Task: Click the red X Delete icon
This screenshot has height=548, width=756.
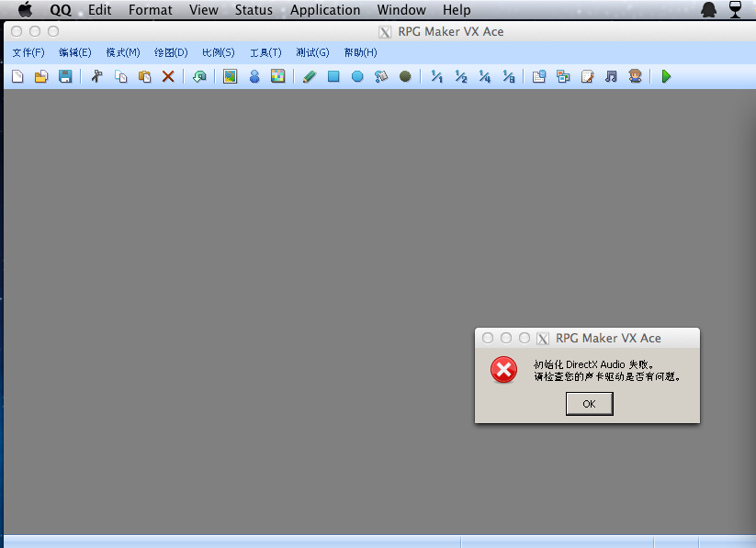Action: tap(168, 76)
